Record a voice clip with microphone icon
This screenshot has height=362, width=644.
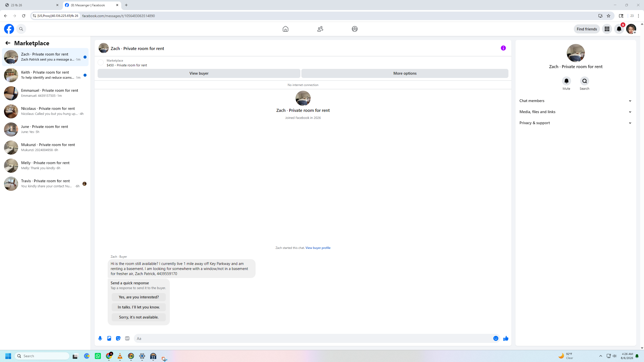point(100,338)
